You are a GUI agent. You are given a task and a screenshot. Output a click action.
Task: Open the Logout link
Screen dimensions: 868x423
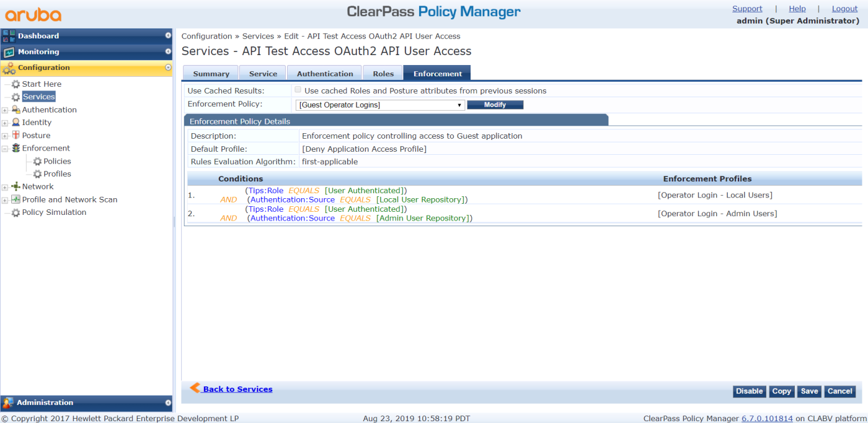coord(844,9)
